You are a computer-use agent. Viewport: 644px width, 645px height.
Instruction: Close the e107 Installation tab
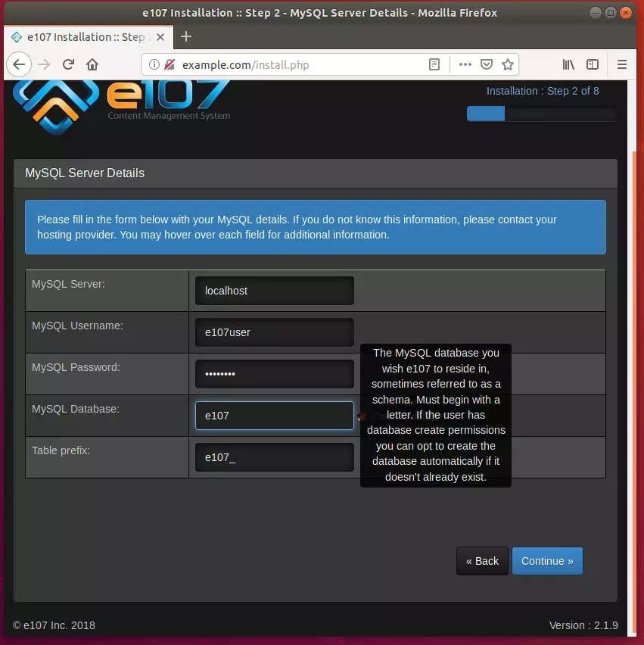pyautogui.click(x=160, y=37)
